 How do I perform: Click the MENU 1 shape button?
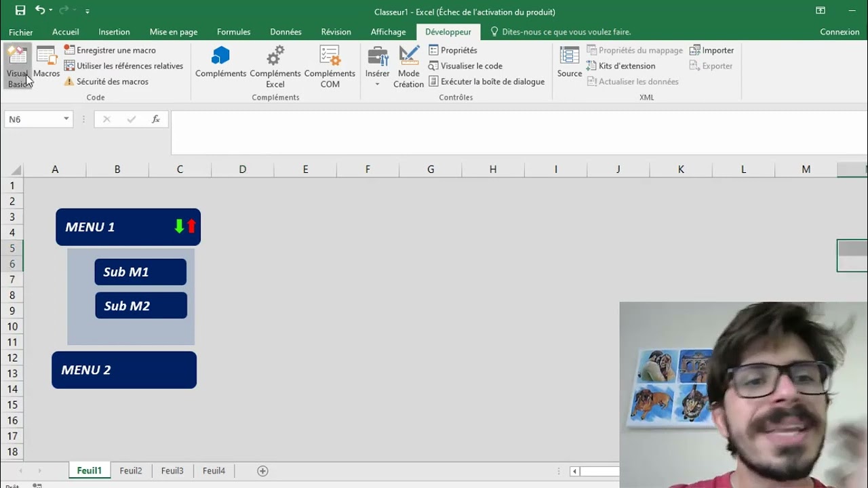coord(128,227)
